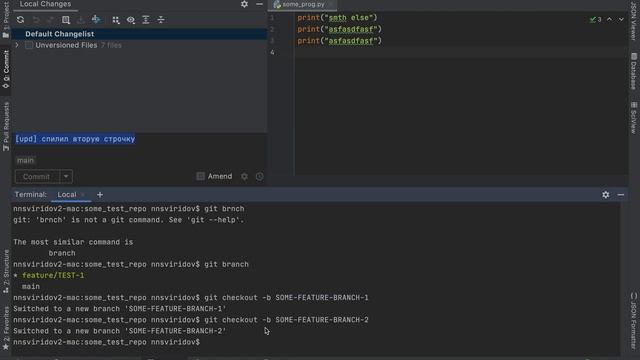The image size is (640, 360).
Task: Open the JSON Viewer side panel
Action: point(634,20)
